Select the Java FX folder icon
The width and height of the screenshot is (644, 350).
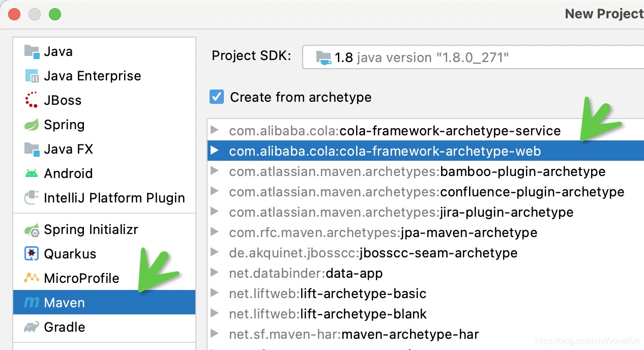32,149
